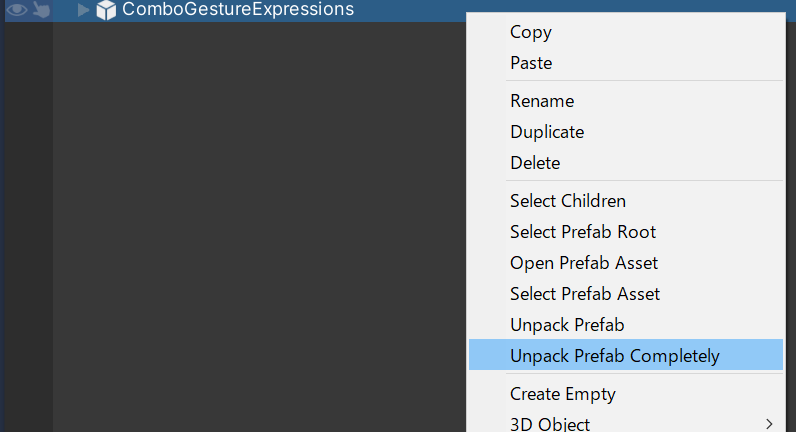Click Open Prefab Asset
This screenshot has height=432, width=796.
pyautogui.click(x=584, y=263)
